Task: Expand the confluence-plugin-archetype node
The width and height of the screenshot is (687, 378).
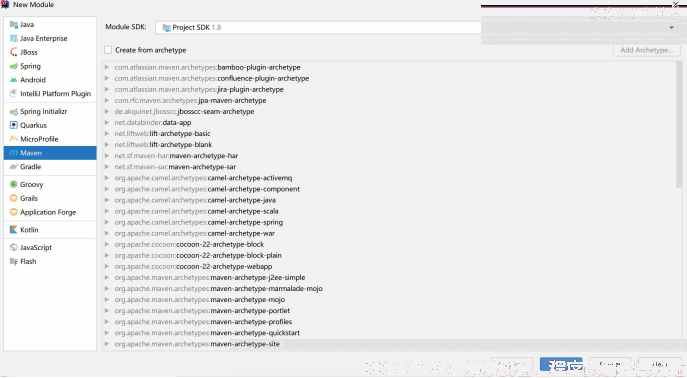Action: pyautogui.click(x=106, y=78)
